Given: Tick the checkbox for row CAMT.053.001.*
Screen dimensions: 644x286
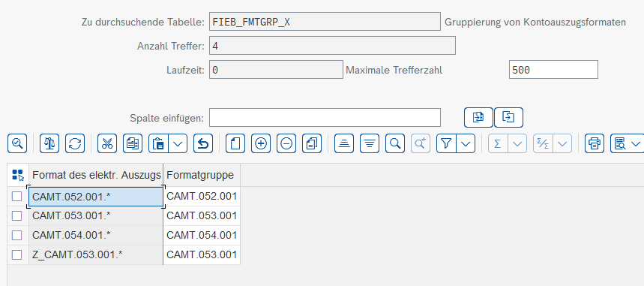Looking at the screenshot, I should click(x=16, y=215).
